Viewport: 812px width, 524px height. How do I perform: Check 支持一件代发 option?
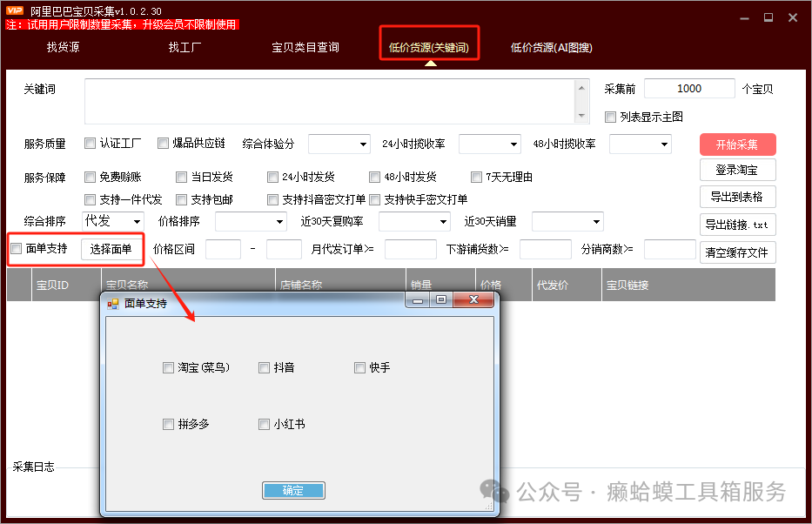91,199
